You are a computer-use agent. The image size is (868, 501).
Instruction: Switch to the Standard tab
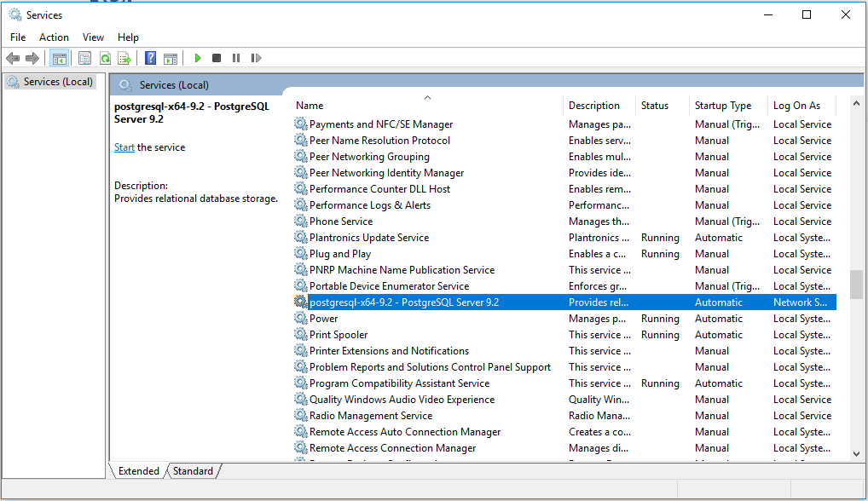[x=194, y=470]
